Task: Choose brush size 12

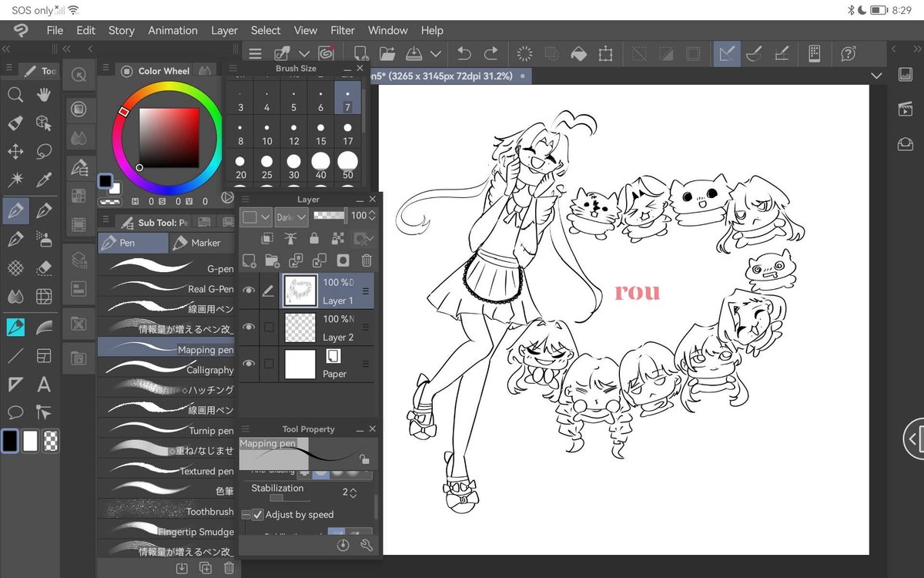Action: pos(294,134)
